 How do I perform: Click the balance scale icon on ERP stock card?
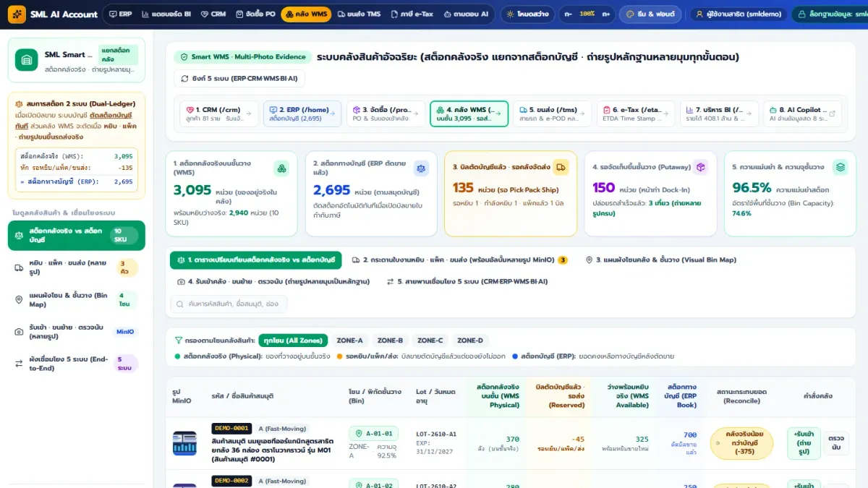tap(421, 168)
